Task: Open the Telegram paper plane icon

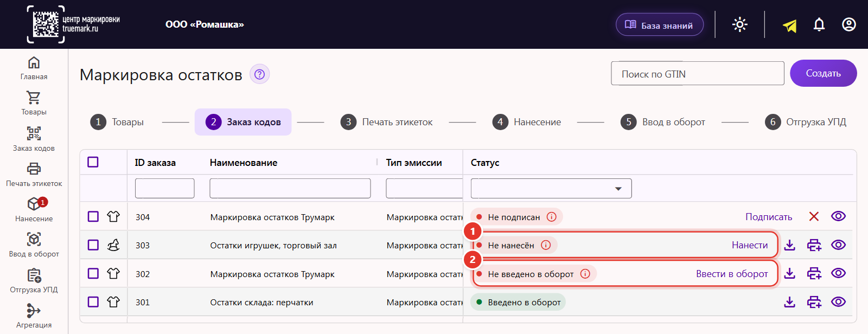Action: (790, 25)
